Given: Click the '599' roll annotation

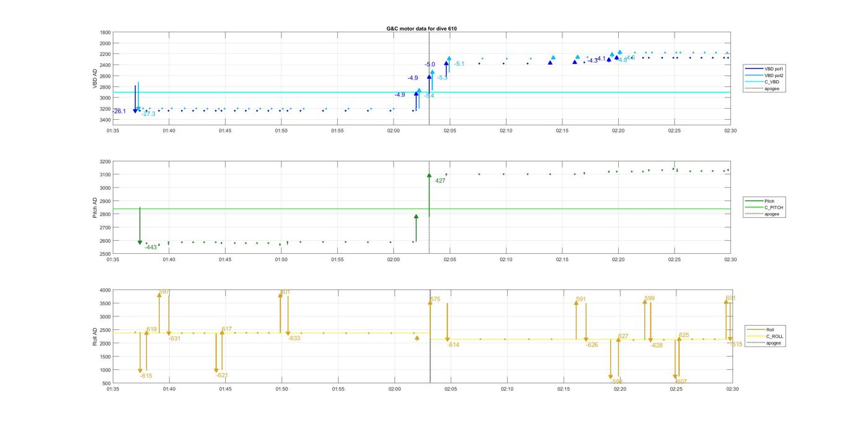Looking at the screenshot, I should (649, 298).
